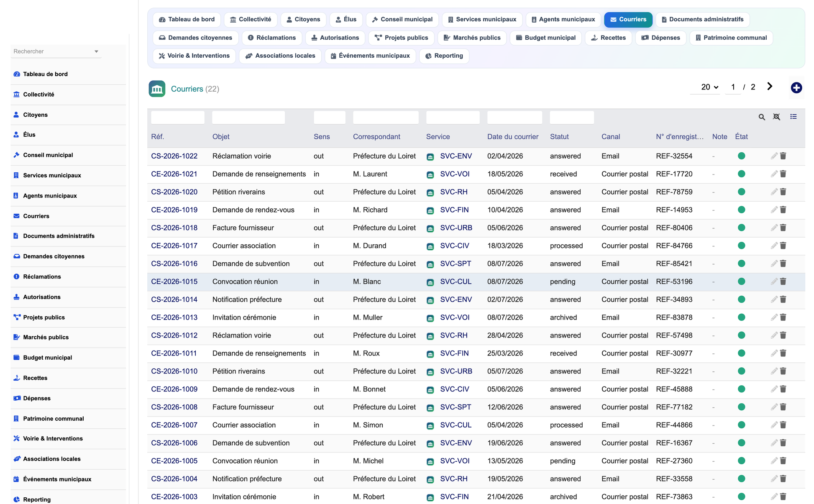Edit row CE-2026-1015 with pencil icon
The image size is (814, 504).
click(x=774, y=281)
